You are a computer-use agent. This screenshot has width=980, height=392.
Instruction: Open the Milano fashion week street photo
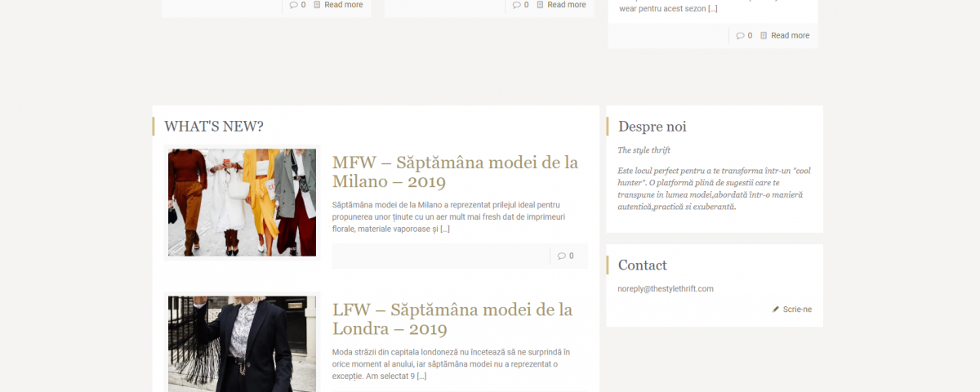click(242, 203)
